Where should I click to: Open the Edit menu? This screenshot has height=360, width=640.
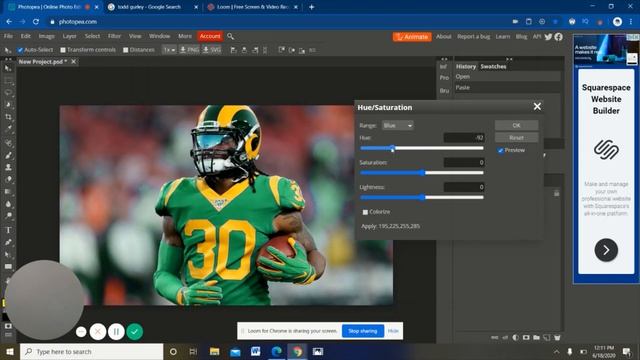[26, 36]
